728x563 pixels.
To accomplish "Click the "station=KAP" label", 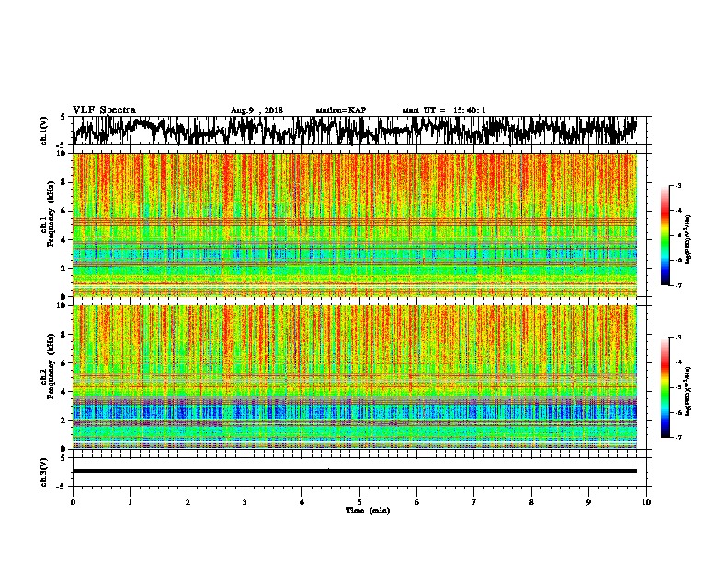I will (x=341, y=110).
